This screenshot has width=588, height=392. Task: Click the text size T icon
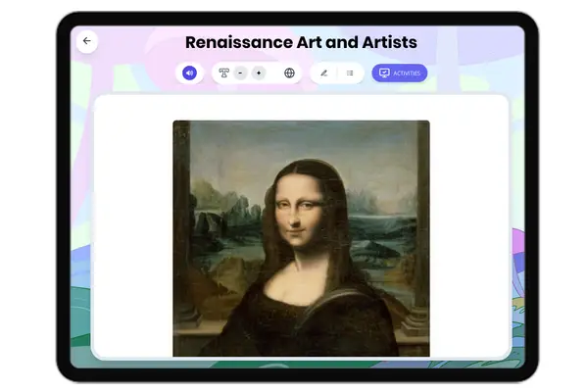tap(224, 73)
